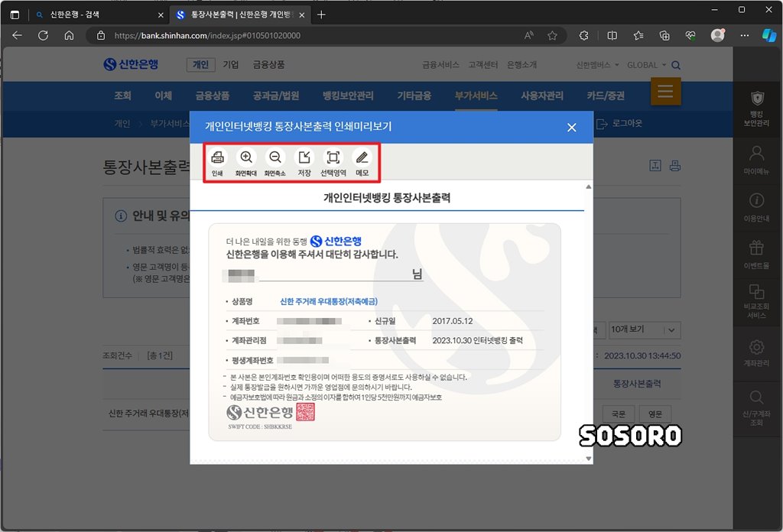
Task: Click the 고객센터 link
Action: click(483, 65)
